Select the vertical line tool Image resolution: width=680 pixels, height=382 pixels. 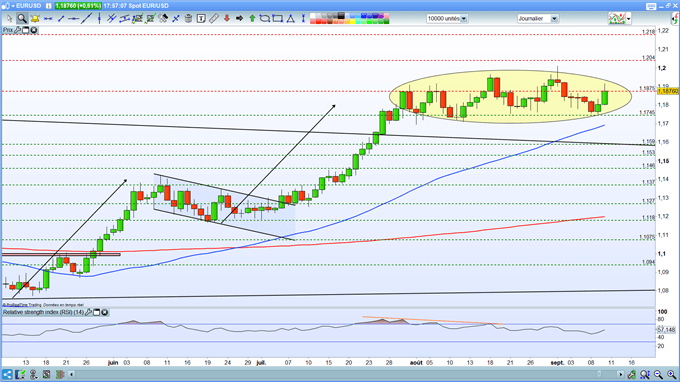pos(100,19)
